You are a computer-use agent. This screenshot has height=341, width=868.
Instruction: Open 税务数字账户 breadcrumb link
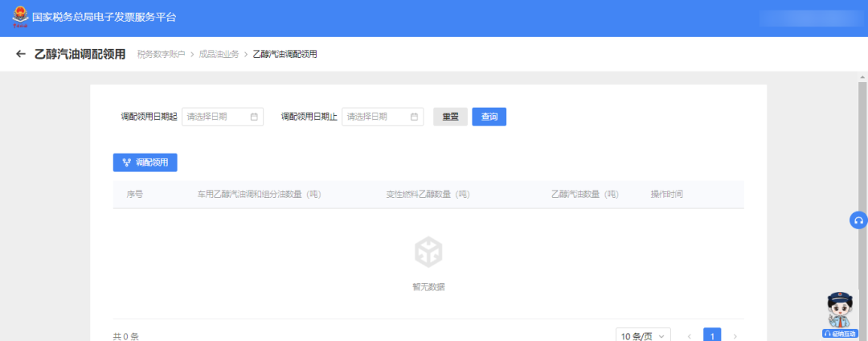(x=161, y=54)
